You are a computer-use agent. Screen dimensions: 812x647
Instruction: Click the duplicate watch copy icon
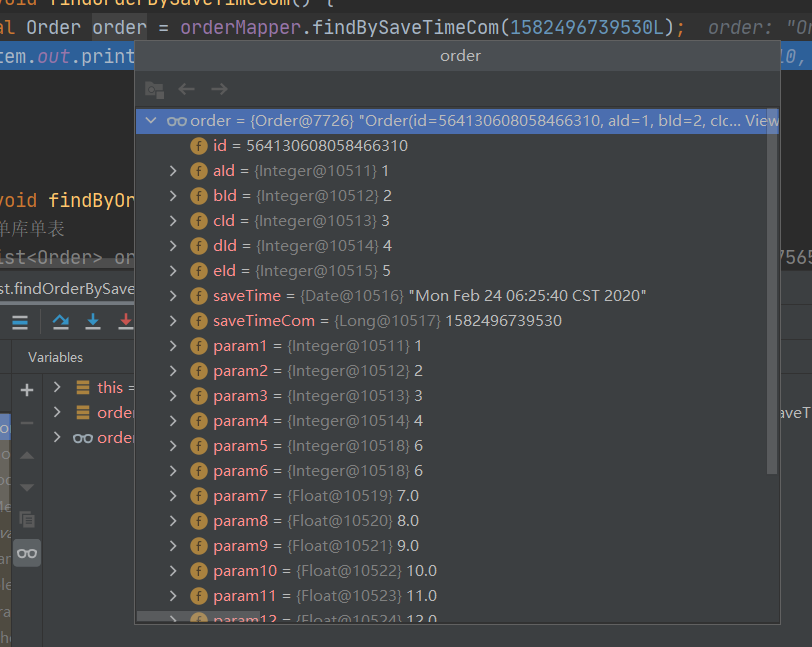point(27,519)
